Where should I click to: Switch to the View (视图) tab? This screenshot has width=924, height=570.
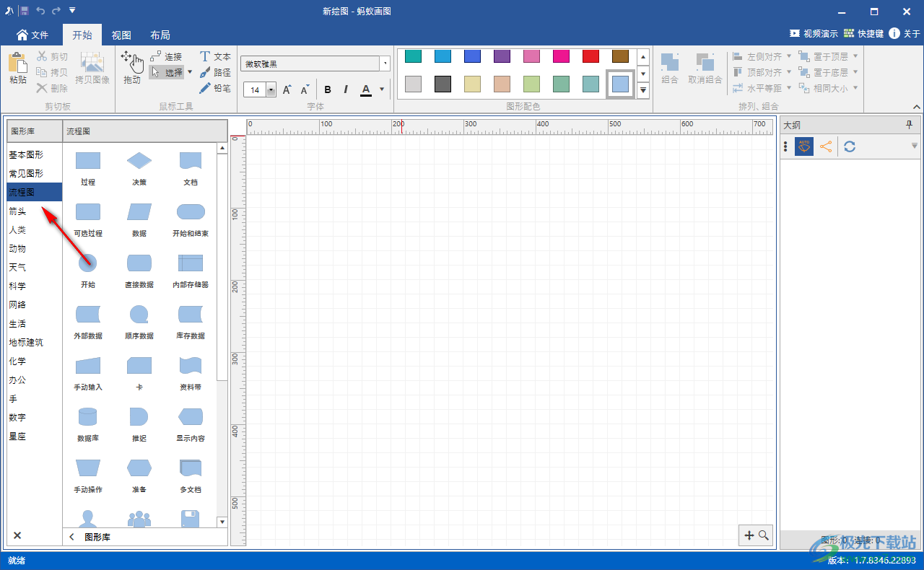click(121, 35)
